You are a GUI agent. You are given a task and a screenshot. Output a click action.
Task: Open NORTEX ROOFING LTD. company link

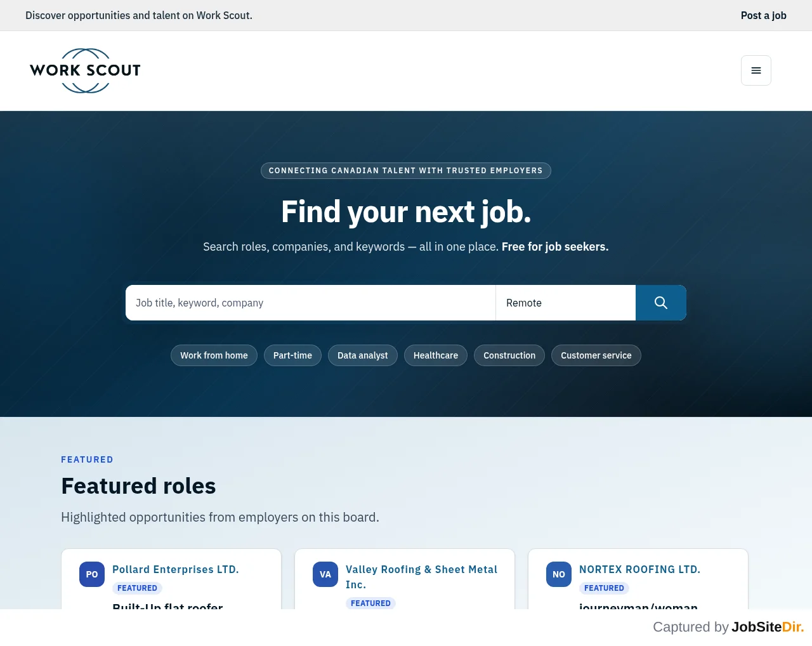click(x=639, y=569)
